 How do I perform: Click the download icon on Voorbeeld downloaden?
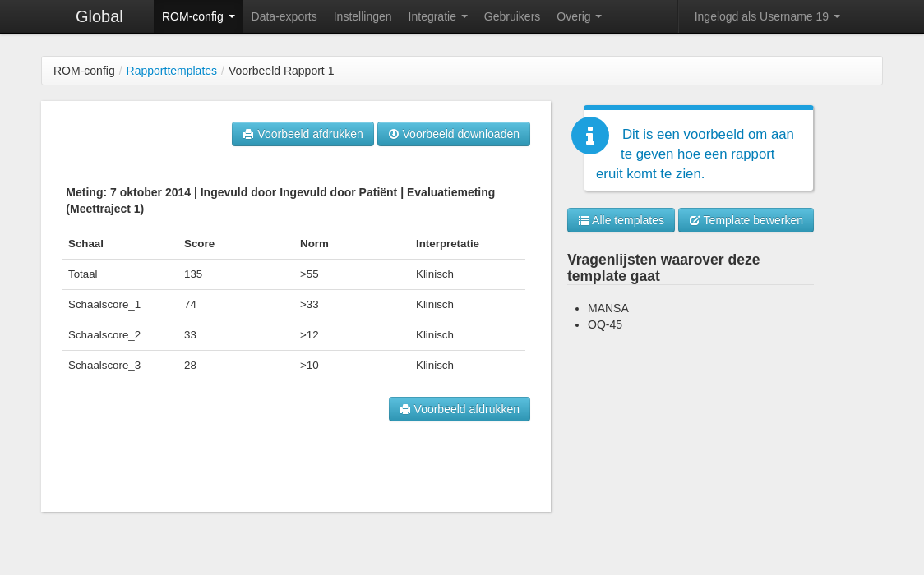(394, 134)
